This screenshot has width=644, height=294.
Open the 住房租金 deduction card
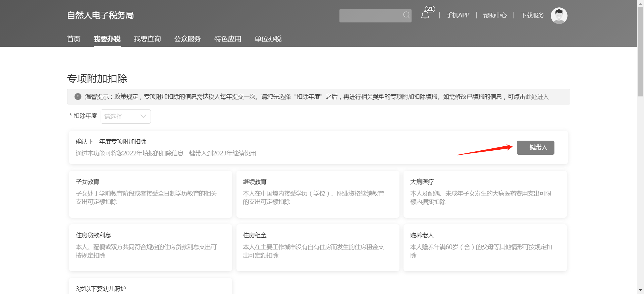point(318,248)
